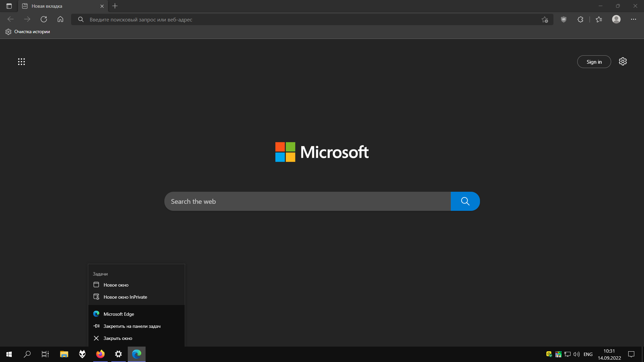Select Закрыть окно in jump list
Viewport: 644px width, 362px height.
pos(137,338)
